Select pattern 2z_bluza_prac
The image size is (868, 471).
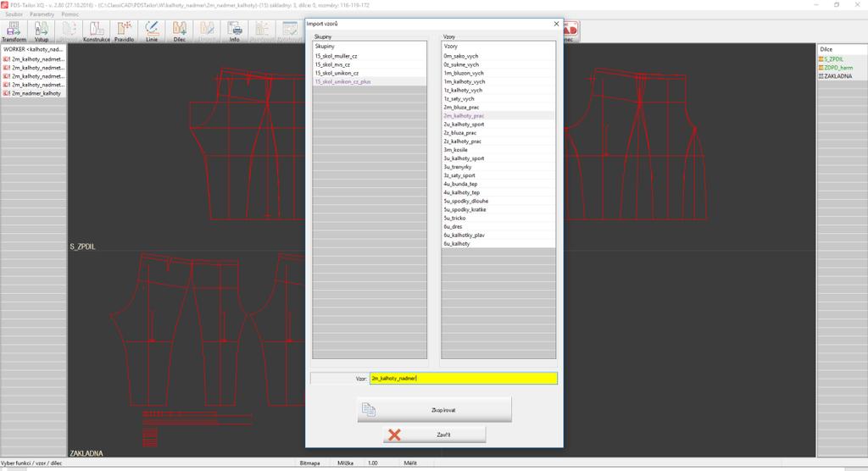tap(498, 133)
